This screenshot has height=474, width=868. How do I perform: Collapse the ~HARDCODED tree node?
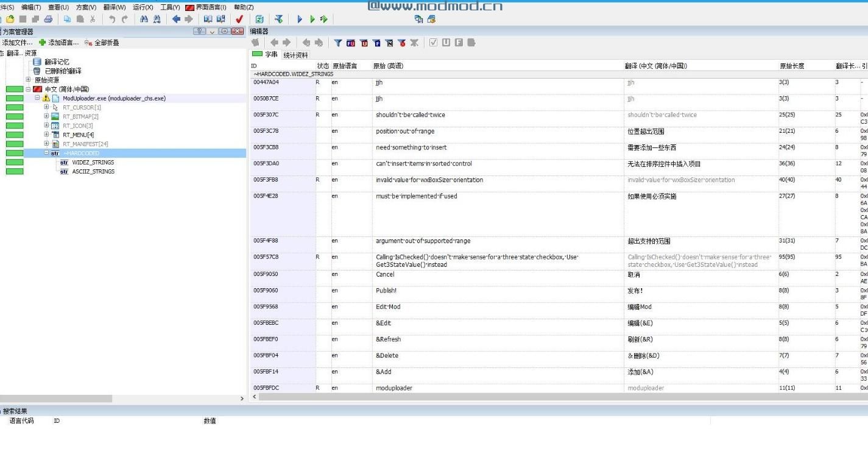(46, 153)
